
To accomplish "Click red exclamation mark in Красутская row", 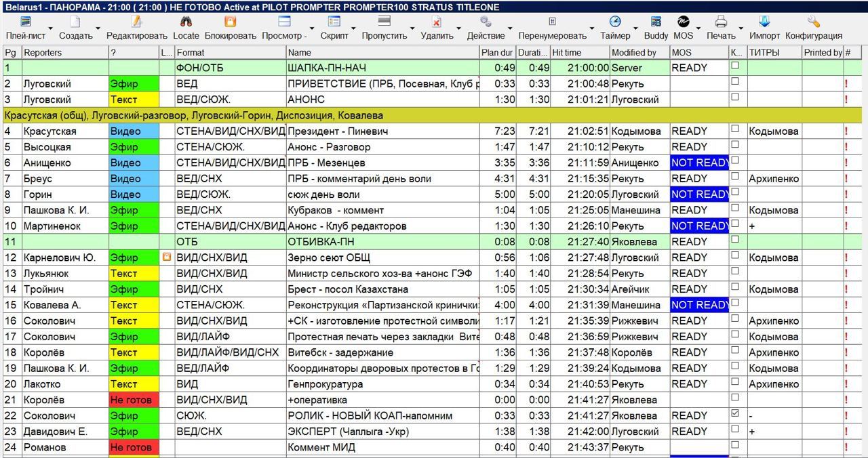I will [x=846, y=131].
